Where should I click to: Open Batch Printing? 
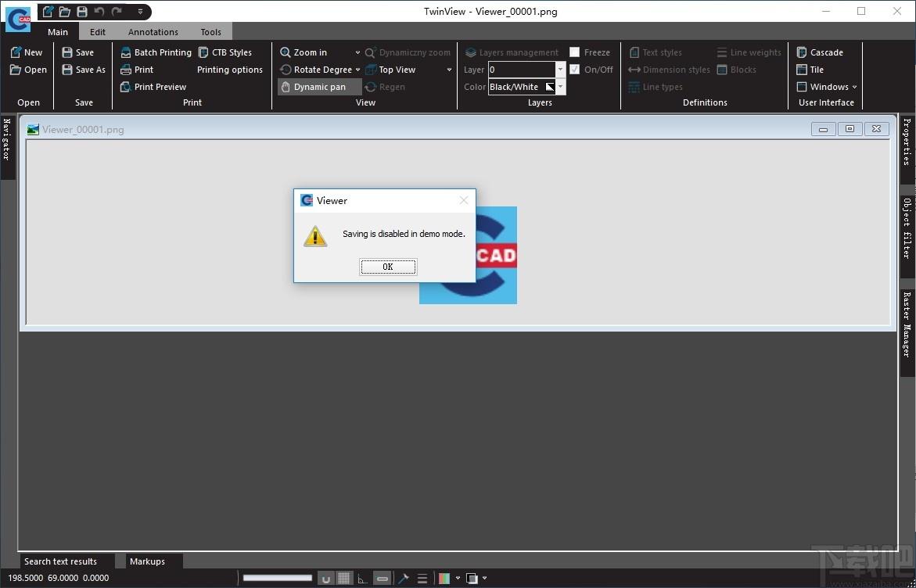point(156,52)
